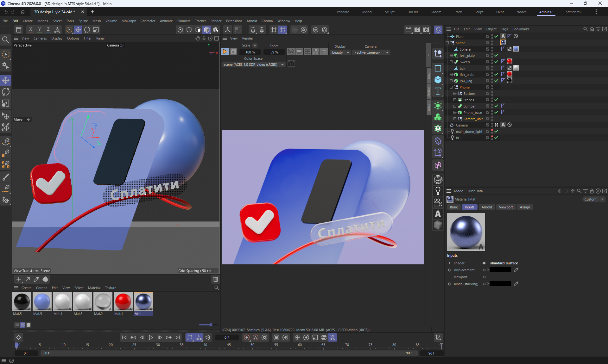Click the Cube primitive icon

[438, 80]
